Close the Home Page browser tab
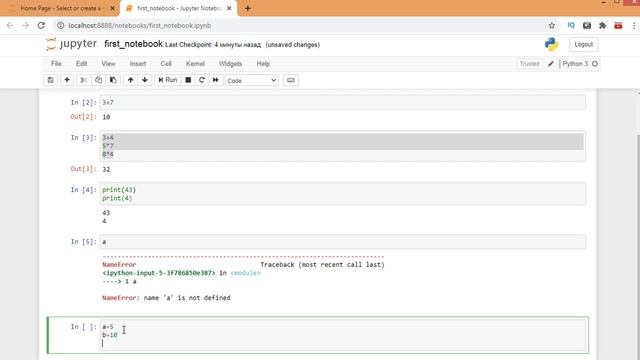The height and width of the screenshot is (360, 640). pyautogui.click(x=112, y=8)
